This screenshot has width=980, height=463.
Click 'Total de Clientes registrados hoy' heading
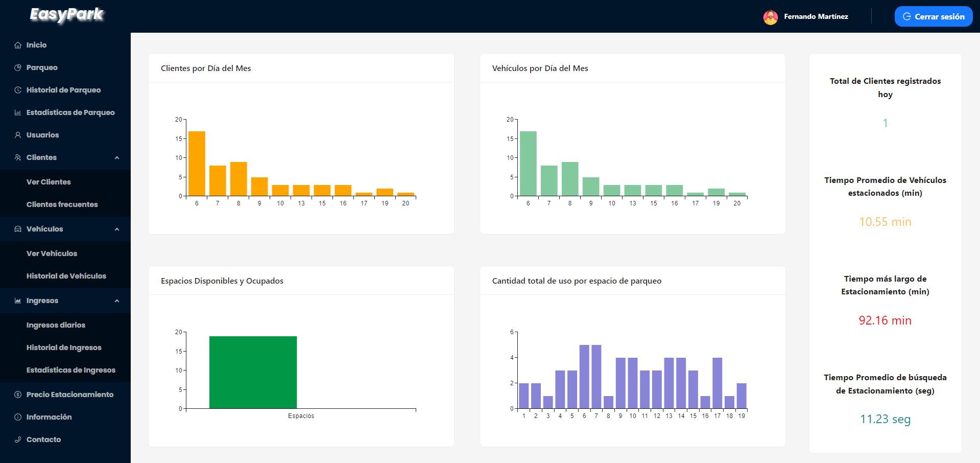pyautogui.click(x=885, y=87)
